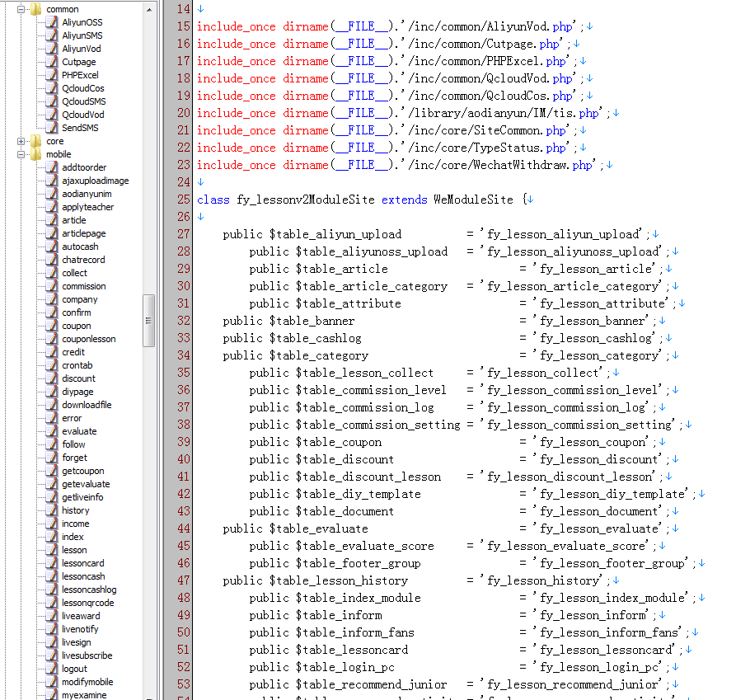
Task: Click the tree panel scroll up arrow
Action: pos(149,9)
